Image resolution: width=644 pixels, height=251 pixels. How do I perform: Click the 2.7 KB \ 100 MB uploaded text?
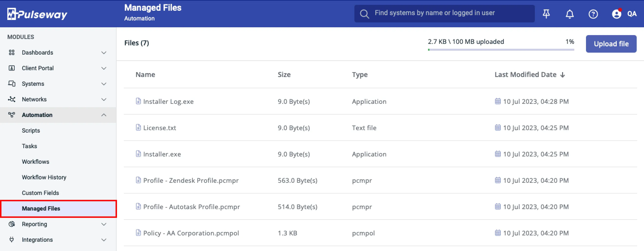466,41
